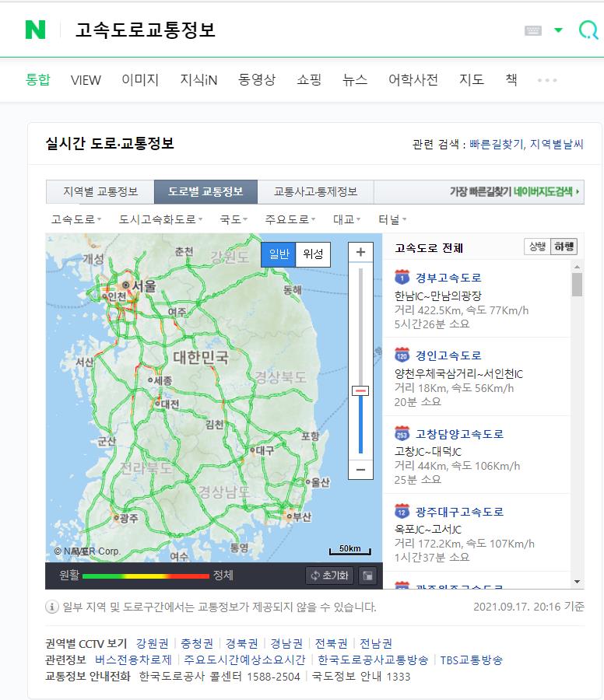This screenshot has height=700, width=604.
Task: Open the 한국도로공사교통방송 link
Action: coord(373,660)
